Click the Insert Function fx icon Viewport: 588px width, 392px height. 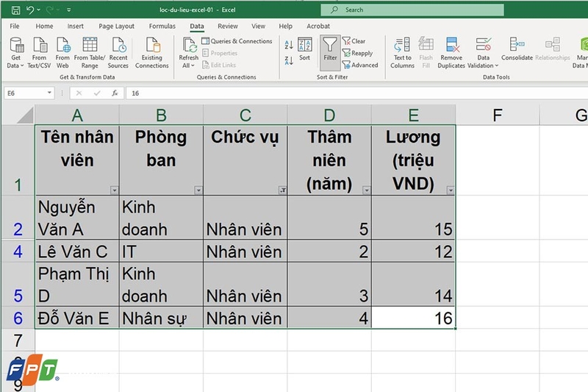click(115, 93)
